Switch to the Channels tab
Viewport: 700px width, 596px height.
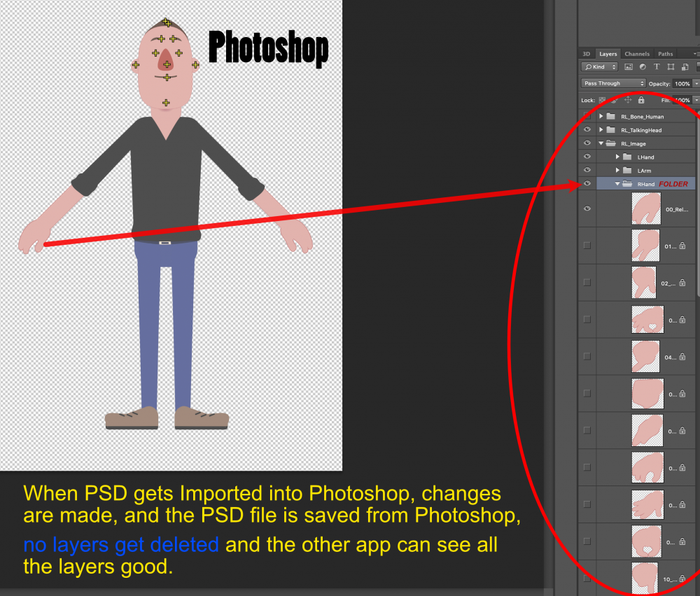pos(637,54)
